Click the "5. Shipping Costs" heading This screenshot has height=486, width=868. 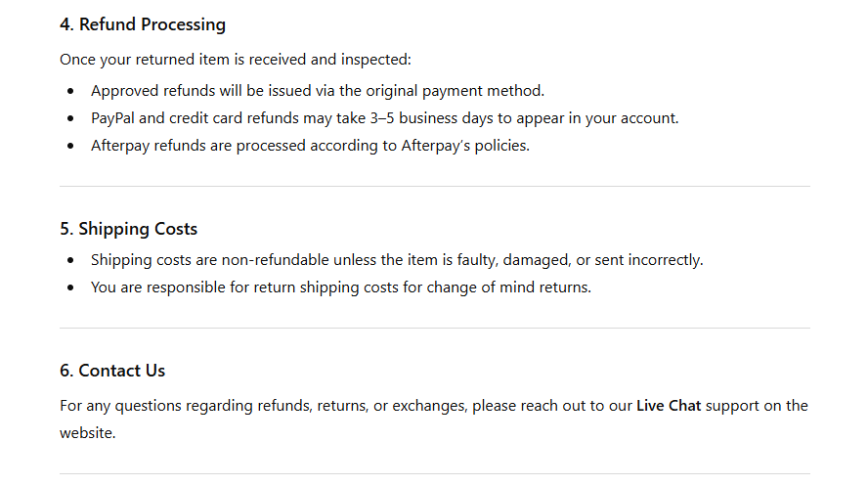pos(128,229)
